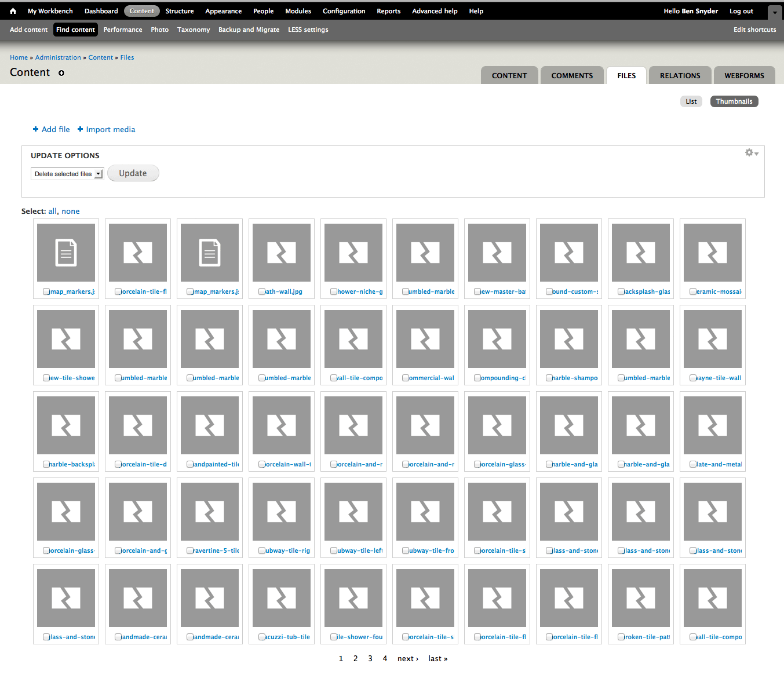Switch to the Comments tab
The height and width of the screenshot is (700, 784).
pos(572,75)
